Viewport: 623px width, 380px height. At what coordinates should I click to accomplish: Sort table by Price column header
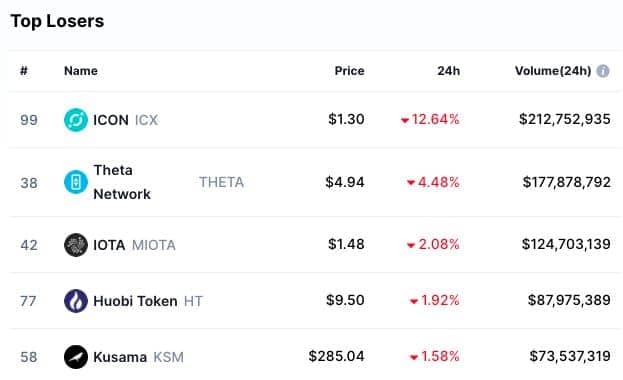[x=349, y=71]
